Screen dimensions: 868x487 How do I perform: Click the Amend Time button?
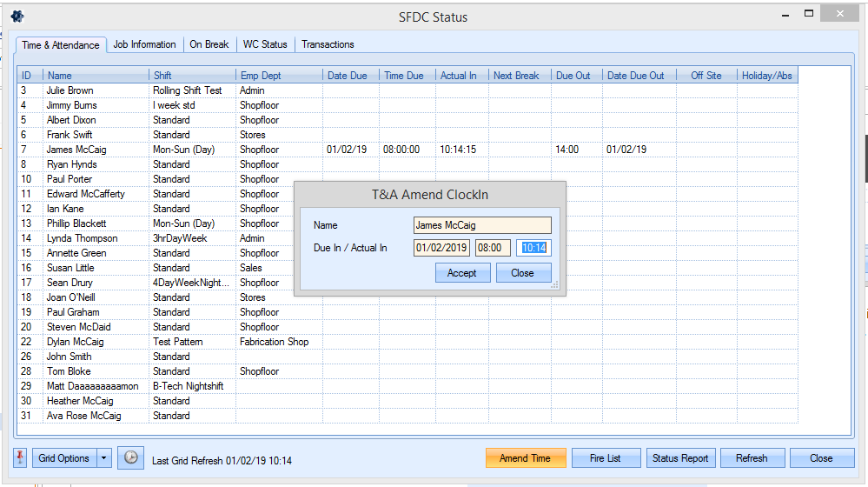tap(525, 458)
